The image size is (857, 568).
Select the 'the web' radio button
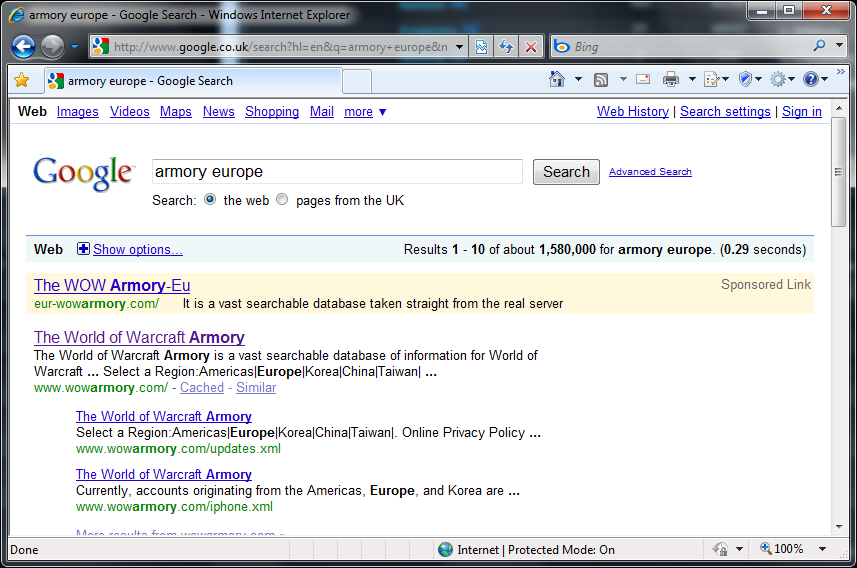click(210, 200)
